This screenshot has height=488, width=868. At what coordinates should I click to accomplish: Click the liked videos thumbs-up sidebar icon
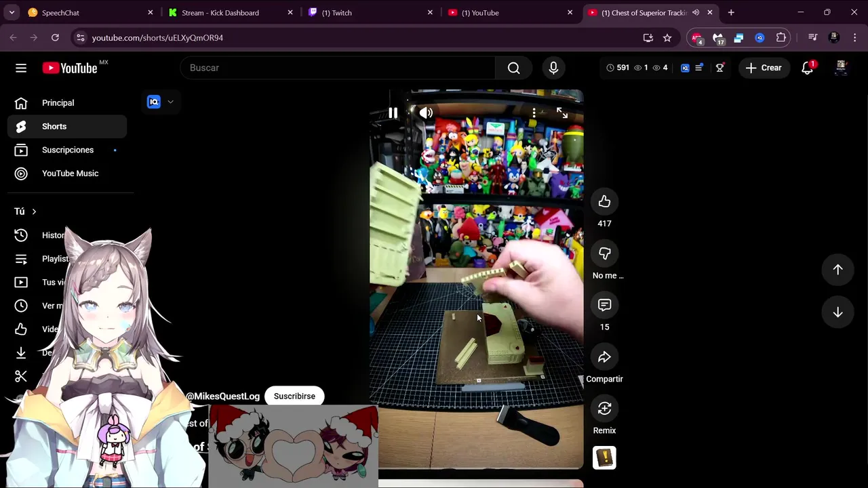[x=21, y=329]
